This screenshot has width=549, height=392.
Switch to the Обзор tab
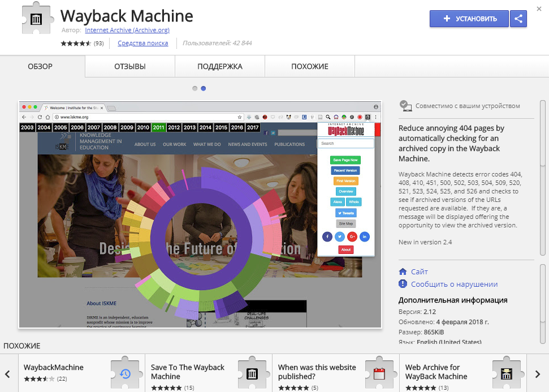coord(40,67)
